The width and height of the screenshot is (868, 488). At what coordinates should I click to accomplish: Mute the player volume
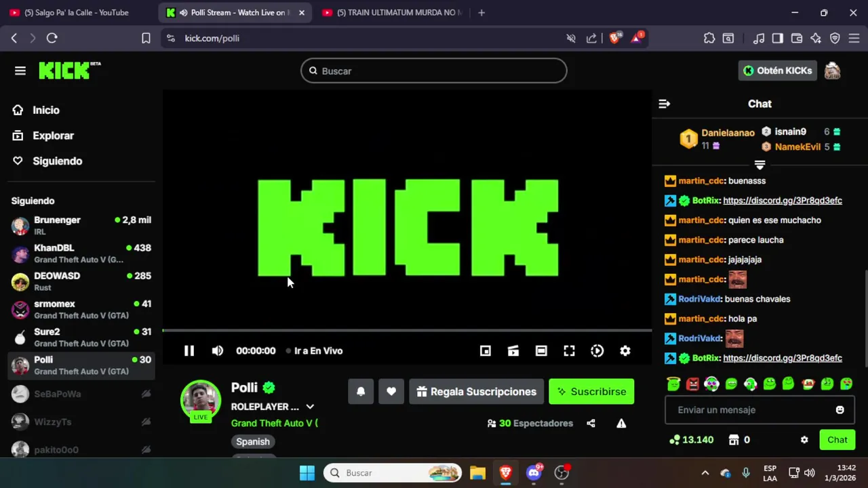coord(217,350)
